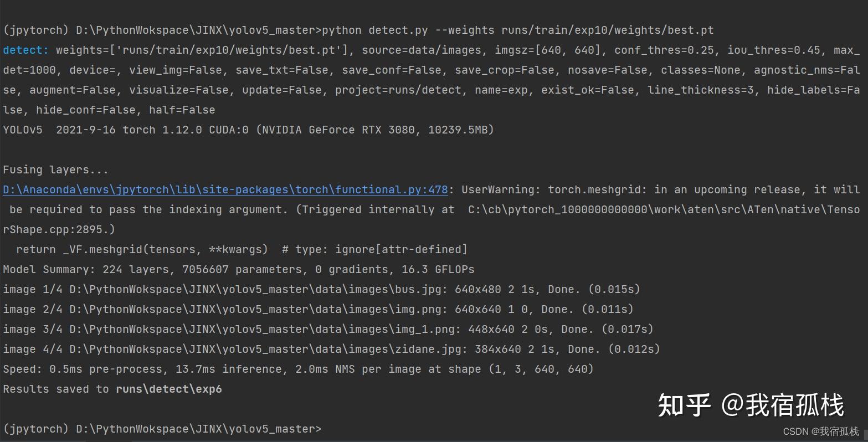Click the img.png detection result line

pos(317,310)
